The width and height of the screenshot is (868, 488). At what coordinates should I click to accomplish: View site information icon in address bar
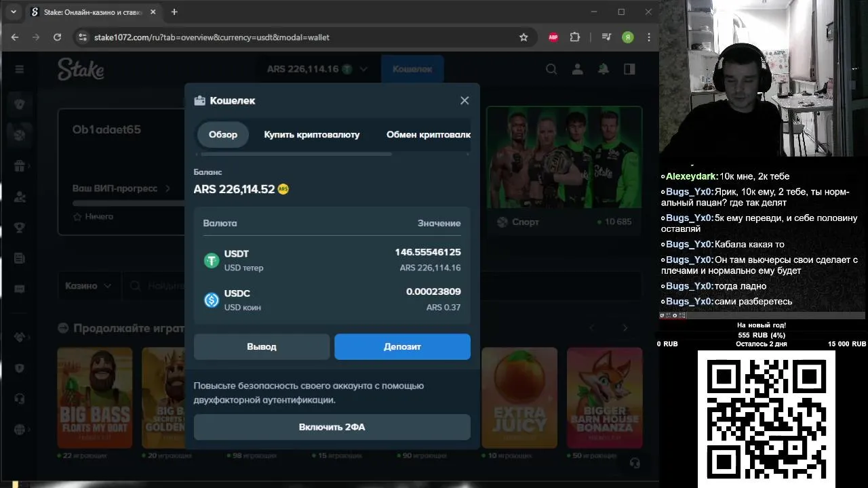click(82, 37)
